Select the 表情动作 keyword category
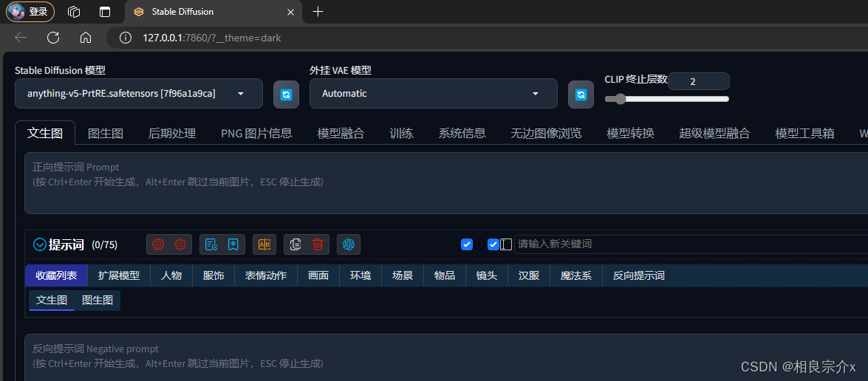 [x=266, y=275]
